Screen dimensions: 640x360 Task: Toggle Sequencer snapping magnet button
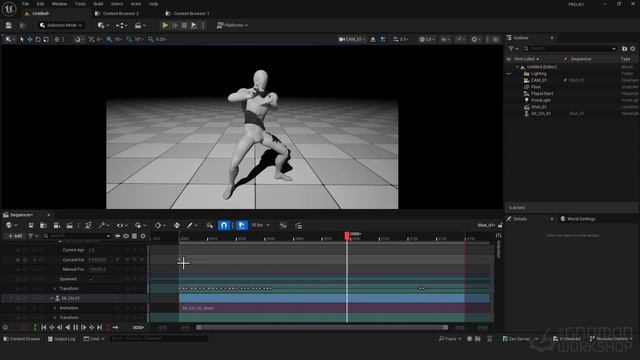coord(224,225)
